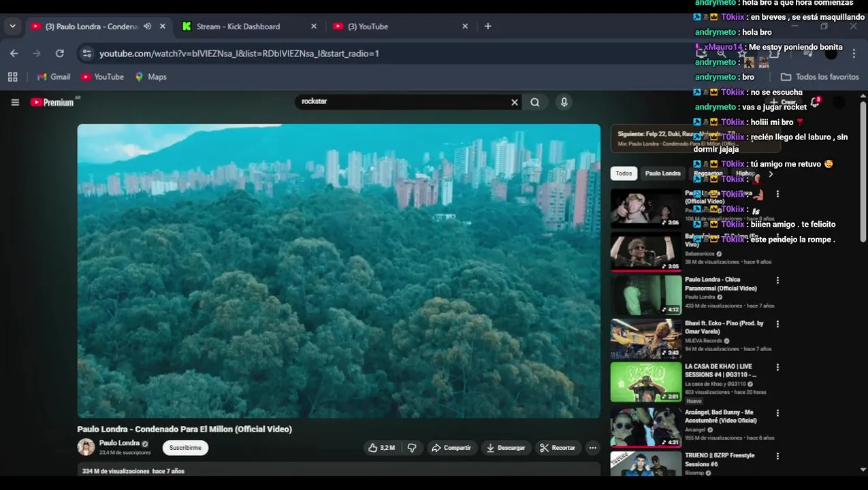Open TRUENO BZRP Freestyle Sessions #6 thumbnail
868x490 pixels.
[x=645, y=463]
